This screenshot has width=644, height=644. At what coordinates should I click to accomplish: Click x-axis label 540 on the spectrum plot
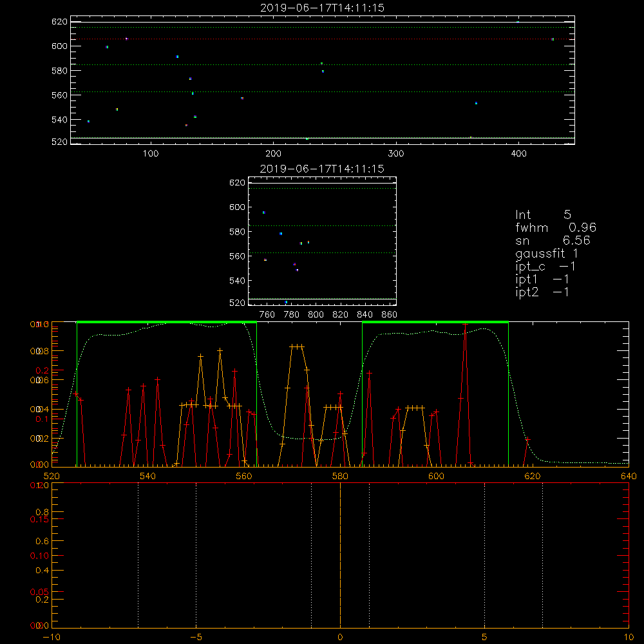point(148,477)
